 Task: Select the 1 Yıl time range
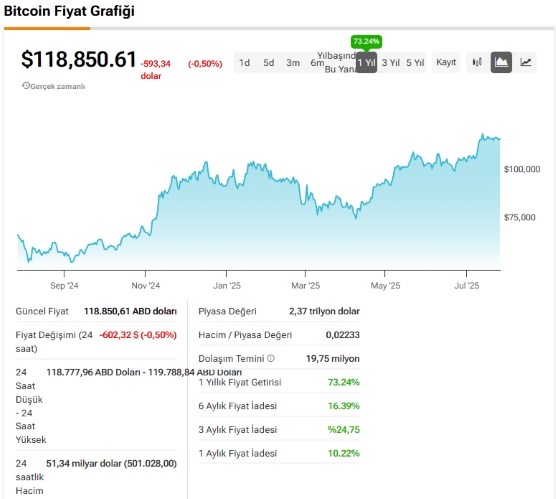pos(366,63)
